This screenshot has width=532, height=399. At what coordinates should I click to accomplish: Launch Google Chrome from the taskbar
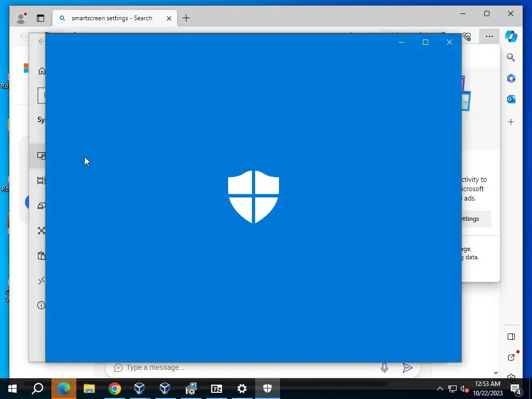coord(115,389)
